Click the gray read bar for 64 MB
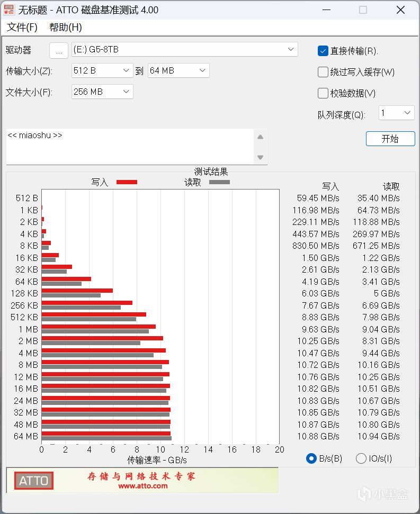Screen dimensions: 420x514 106,438
